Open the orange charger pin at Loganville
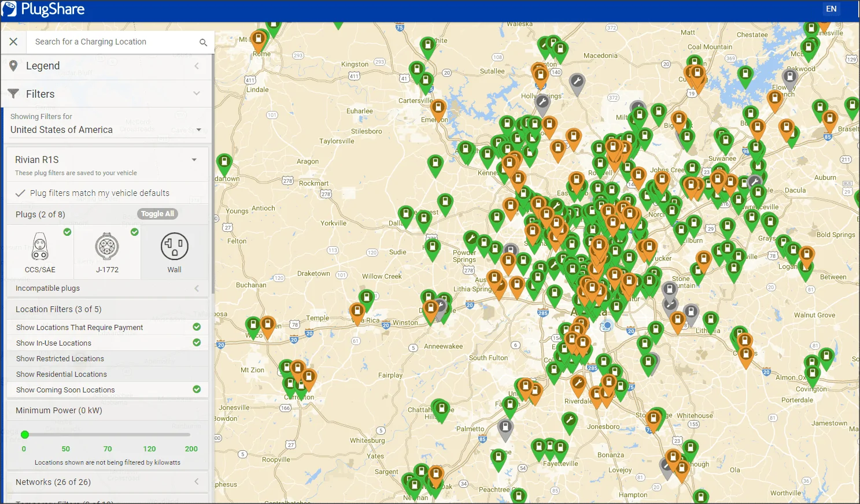The image size is (860, 504). click(x=807, y=257)
